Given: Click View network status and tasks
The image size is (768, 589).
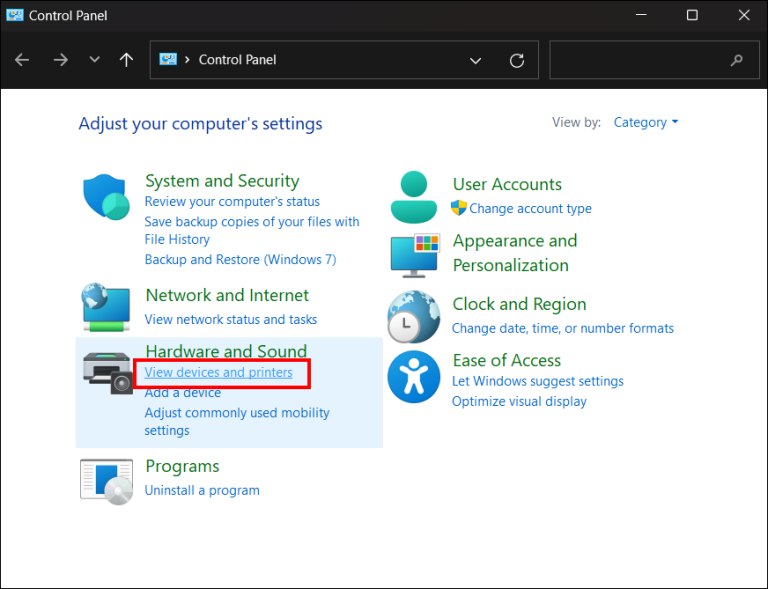Looking at the screenshot, I should (231, 319).
